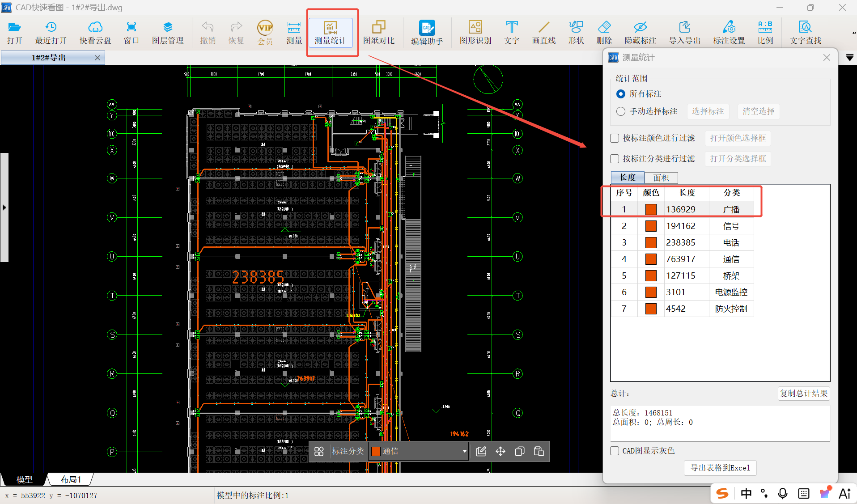The image size is (857, 504).
Task: Enable 按标注颜色进行过滤 checkbox
Action: pyautogui.click(x=615, y=138)
